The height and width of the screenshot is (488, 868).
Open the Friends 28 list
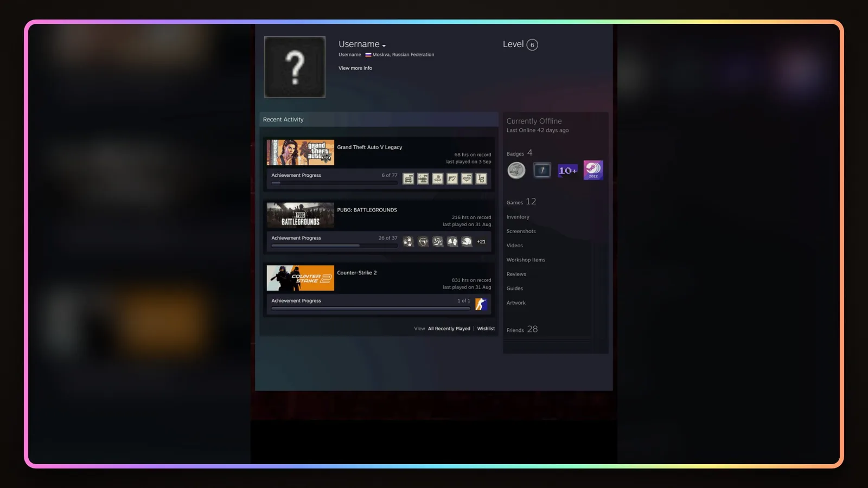coord(522,330)
